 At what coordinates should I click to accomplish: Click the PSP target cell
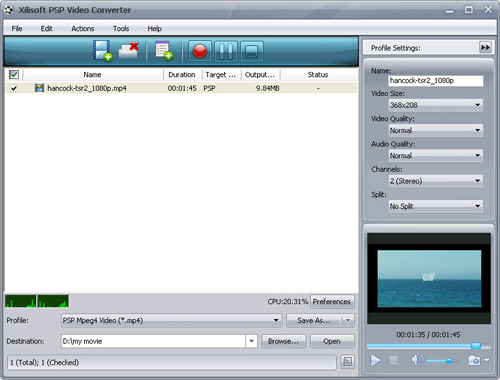[209, 88]
